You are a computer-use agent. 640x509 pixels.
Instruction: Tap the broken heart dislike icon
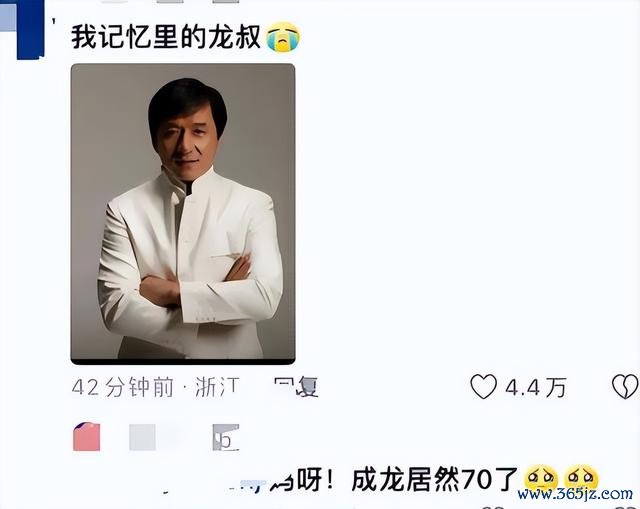625,386
